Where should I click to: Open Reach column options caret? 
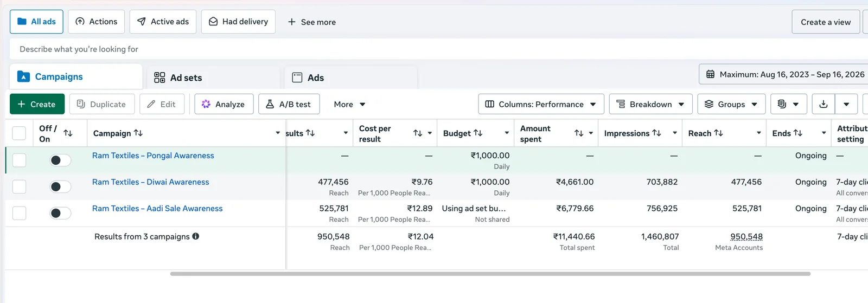[759, 133]
